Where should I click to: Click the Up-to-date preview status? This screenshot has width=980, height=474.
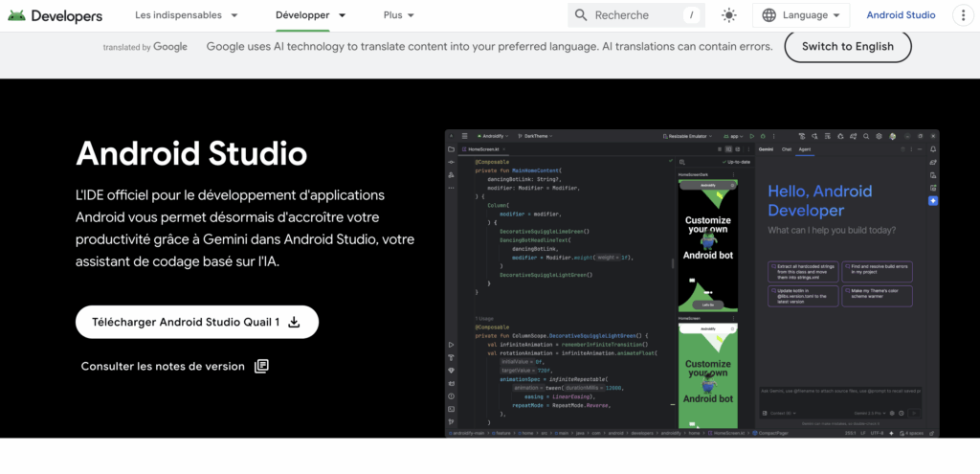736,162
